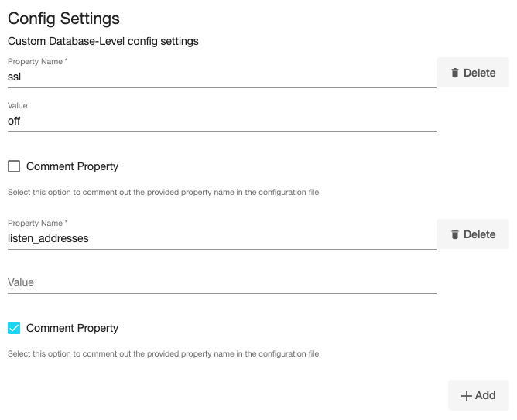The width and height of the screenshot is (517, 420).
Task: Click the helper text below ssl's Comment Property
Action: point(163,192)
